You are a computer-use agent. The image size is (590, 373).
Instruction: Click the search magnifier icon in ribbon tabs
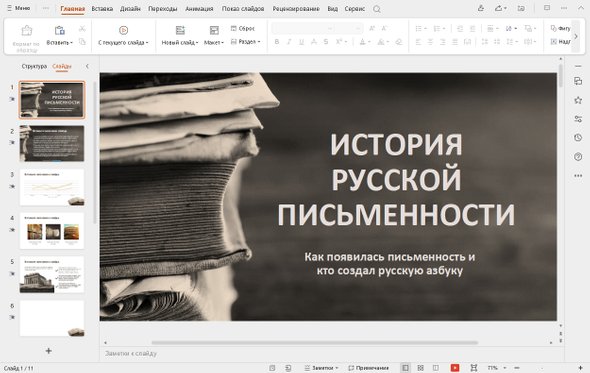(x=377, y=9)
